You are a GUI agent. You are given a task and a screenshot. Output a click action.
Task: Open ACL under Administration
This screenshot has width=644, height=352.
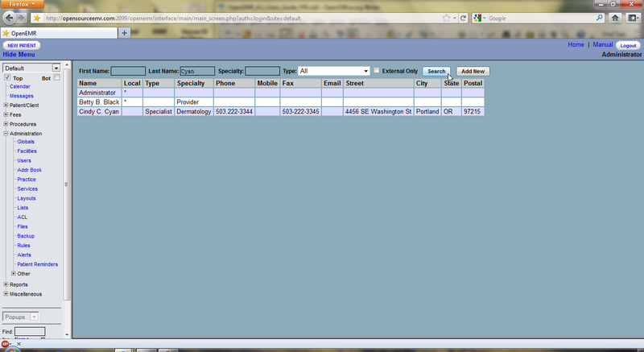point(23,217)
